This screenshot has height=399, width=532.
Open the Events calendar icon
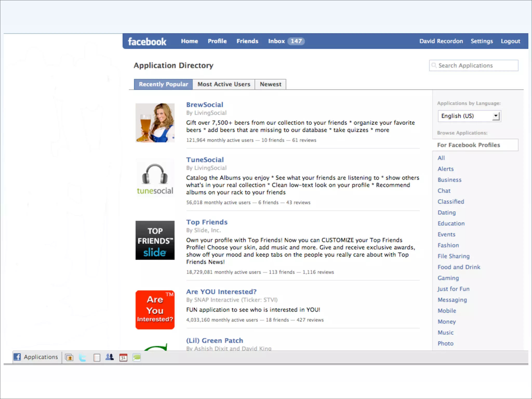(123, 357)
